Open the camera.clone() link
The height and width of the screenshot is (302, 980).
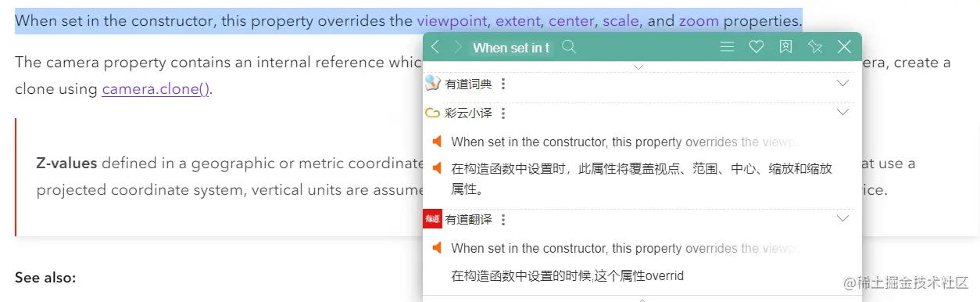click(156, 88)
